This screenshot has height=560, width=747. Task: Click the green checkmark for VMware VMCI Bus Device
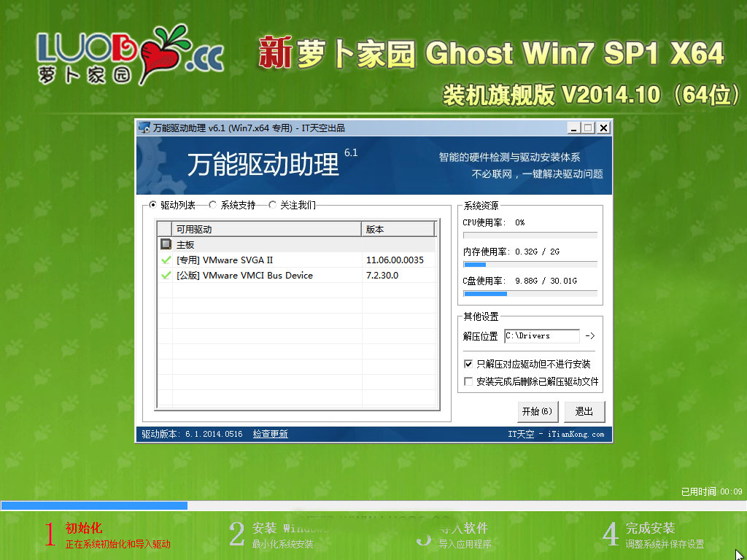pos(166,275)
